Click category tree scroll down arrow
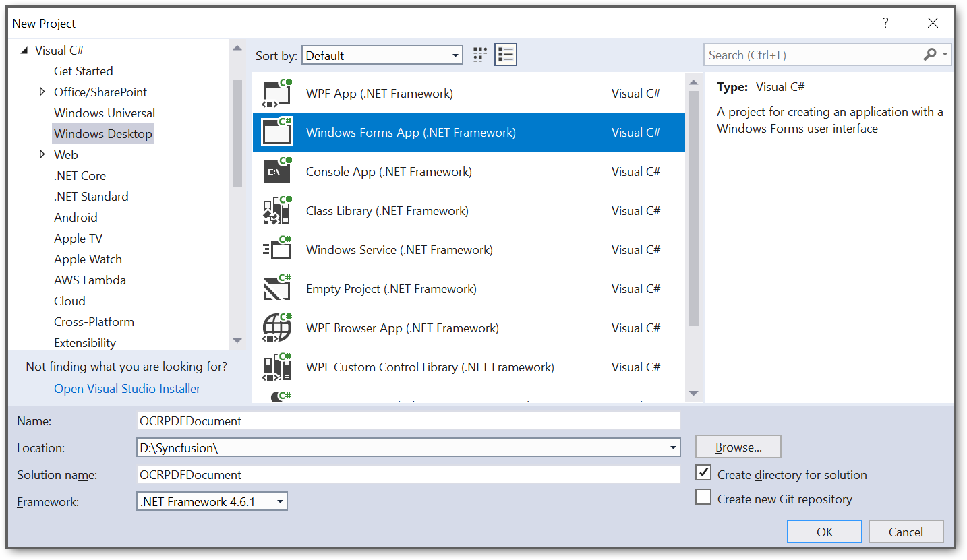Viewport: 967px width, 560px height. 237,340
